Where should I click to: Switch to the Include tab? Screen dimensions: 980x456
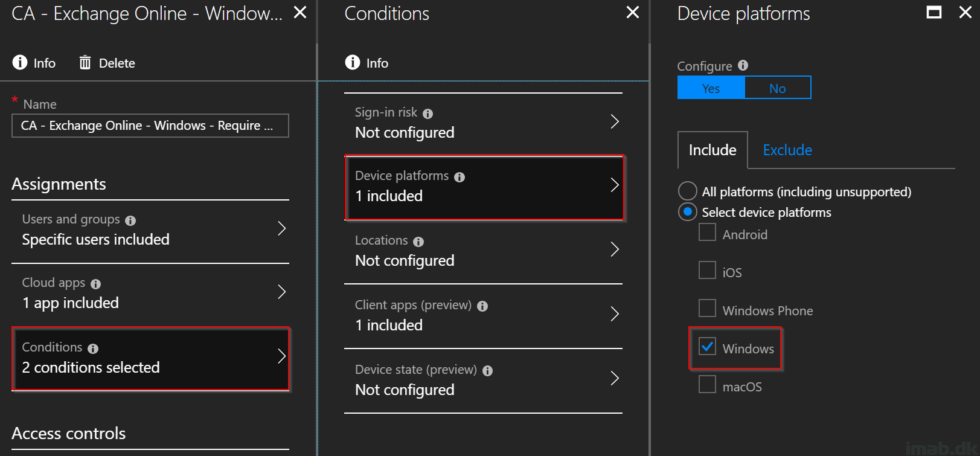(x=713, y=150)
